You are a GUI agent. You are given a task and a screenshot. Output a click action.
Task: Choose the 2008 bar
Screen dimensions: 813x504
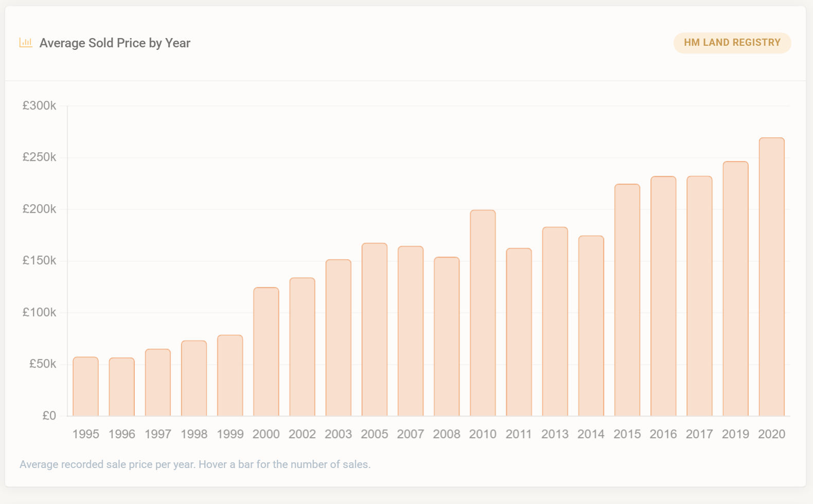point(447,336)
